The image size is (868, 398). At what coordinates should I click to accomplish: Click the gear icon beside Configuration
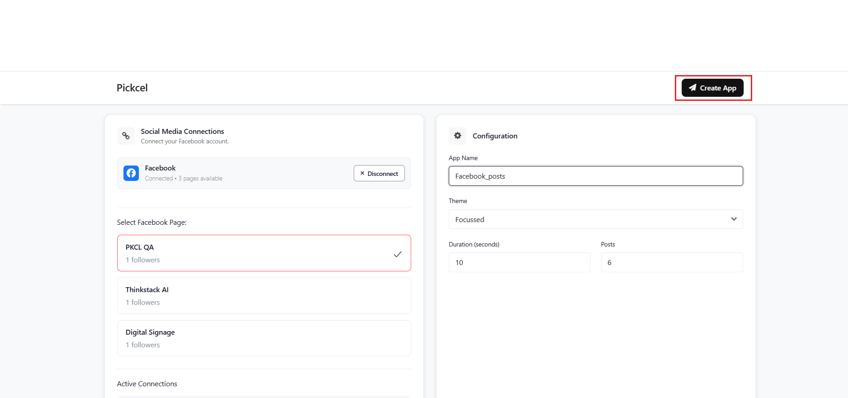(x=457, y=136)
